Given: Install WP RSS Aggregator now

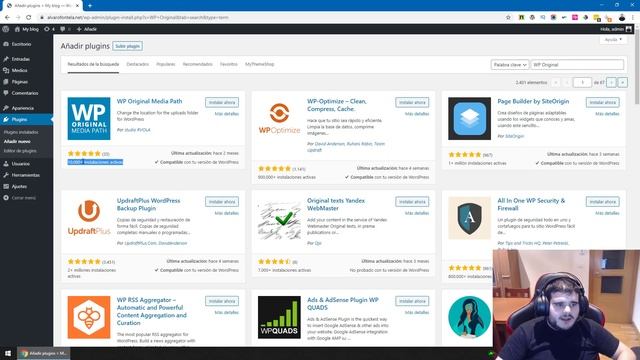Looking at the screenshot, I should [222, 301].
